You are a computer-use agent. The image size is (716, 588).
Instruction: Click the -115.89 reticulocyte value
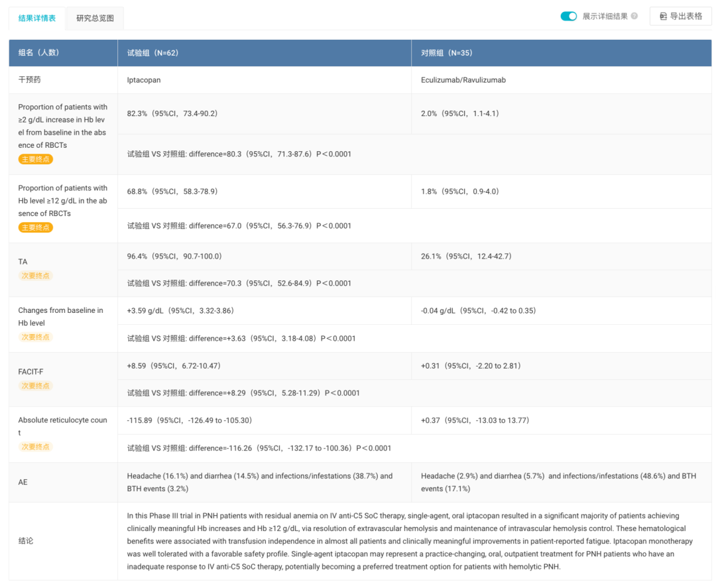(x=190, y=420)
